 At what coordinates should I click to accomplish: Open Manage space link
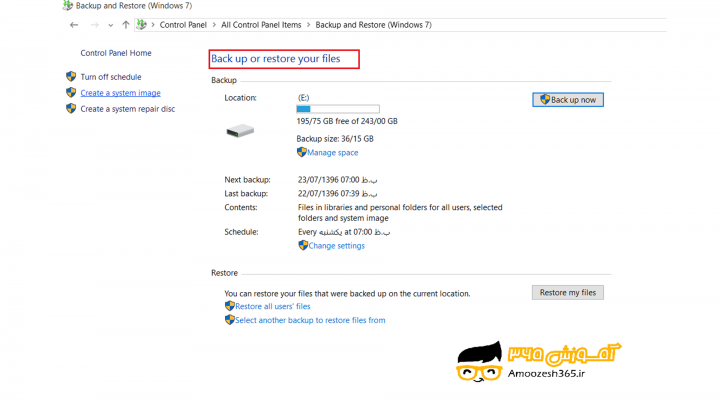[332, 152]
